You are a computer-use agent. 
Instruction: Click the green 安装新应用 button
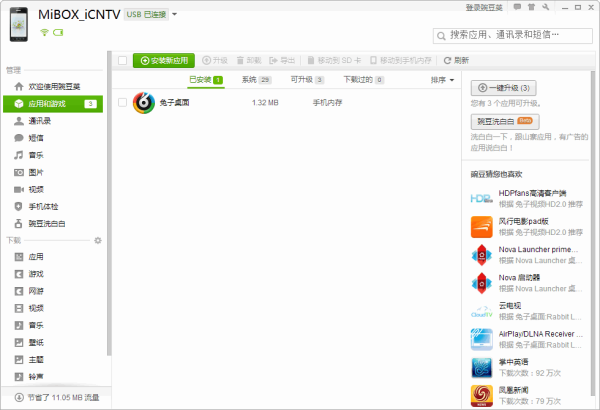164,60
